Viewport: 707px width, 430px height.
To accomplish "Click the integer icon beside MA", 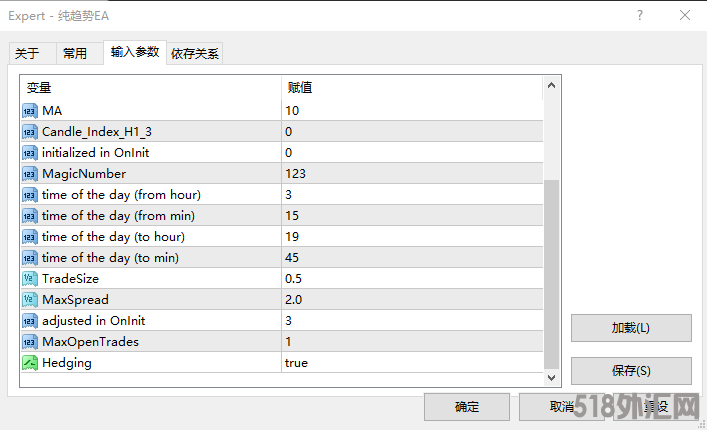I will [29, 111].
